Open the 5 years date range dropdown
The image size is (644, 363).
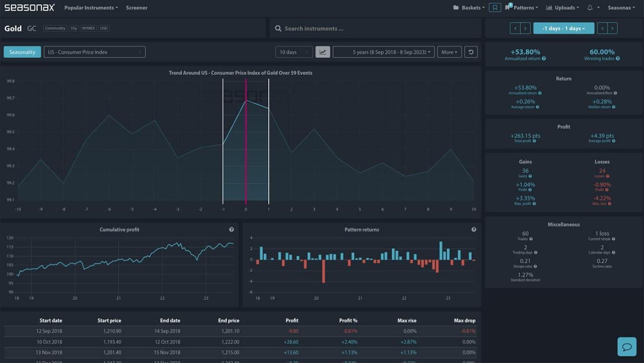[x=383, y=52]
